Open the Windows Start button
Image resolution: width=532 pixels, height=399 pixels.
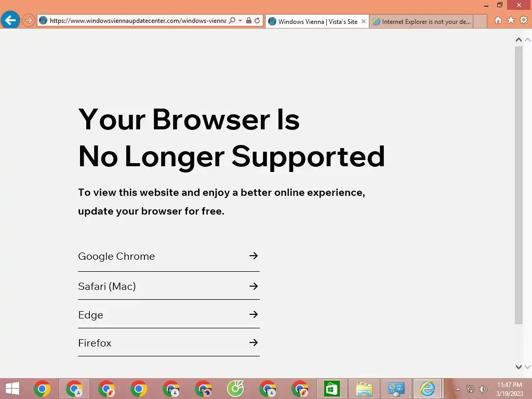(12, 389)
